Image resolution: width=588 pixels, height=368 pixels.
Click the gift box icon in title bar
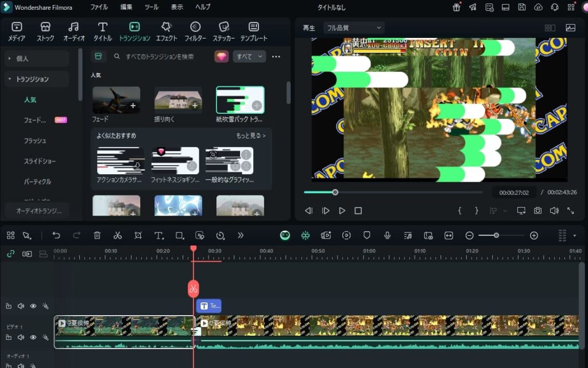coord(457,7)
